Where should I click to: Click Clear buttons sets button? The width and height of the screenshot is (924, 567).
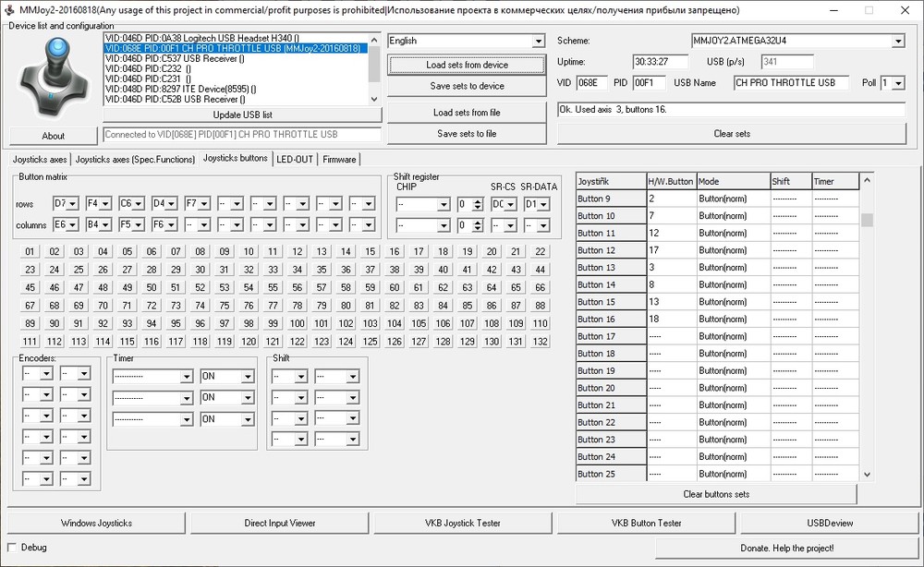point(716,494)
